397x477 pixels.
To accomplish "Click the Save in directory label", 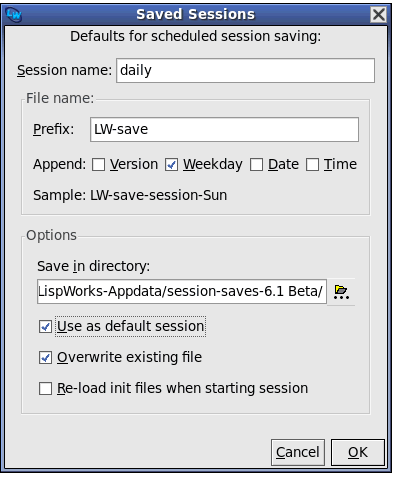I will coord(94,266).
